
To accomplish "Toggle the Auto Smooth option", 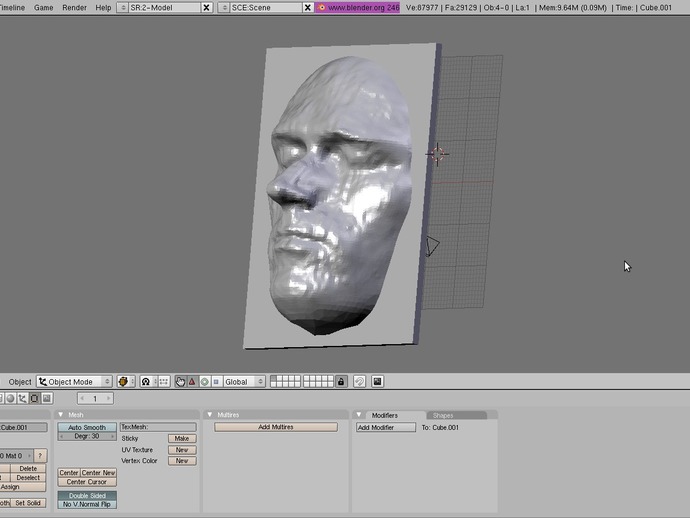I will 86,427.
